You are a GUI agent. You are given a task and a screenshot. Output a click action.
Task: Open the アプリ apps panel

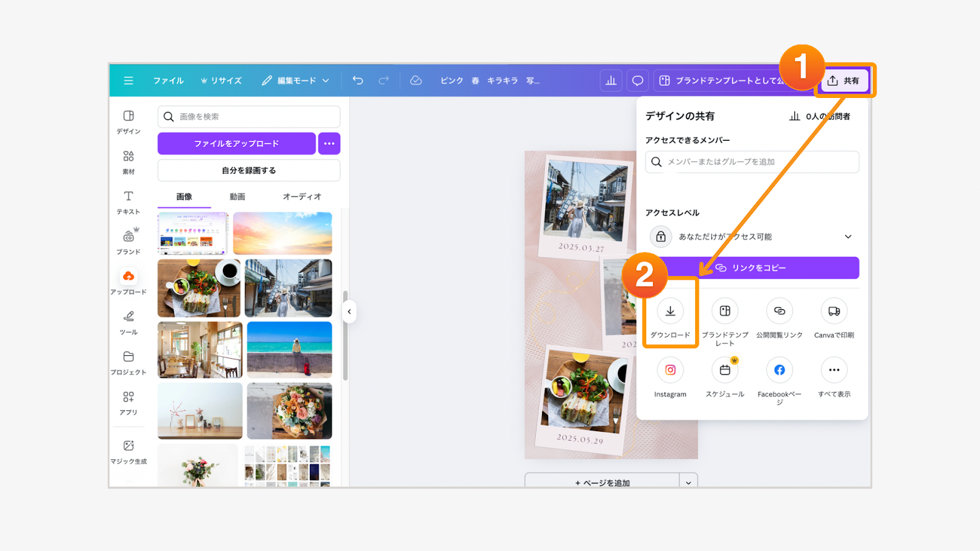click(x=129, y=403)
